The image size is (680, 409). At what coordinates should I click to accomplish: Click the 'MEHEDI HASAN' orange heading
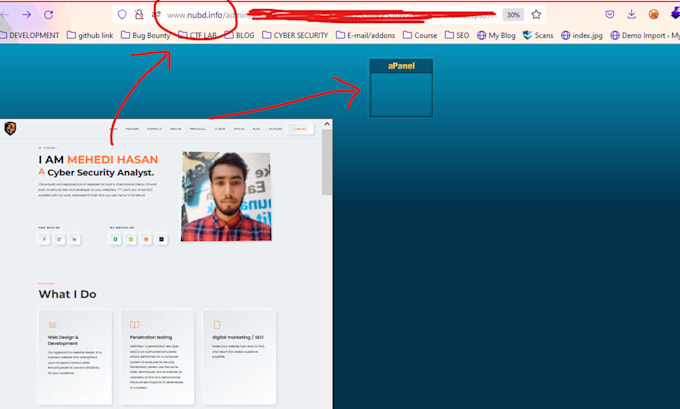[x=112, y=160]
